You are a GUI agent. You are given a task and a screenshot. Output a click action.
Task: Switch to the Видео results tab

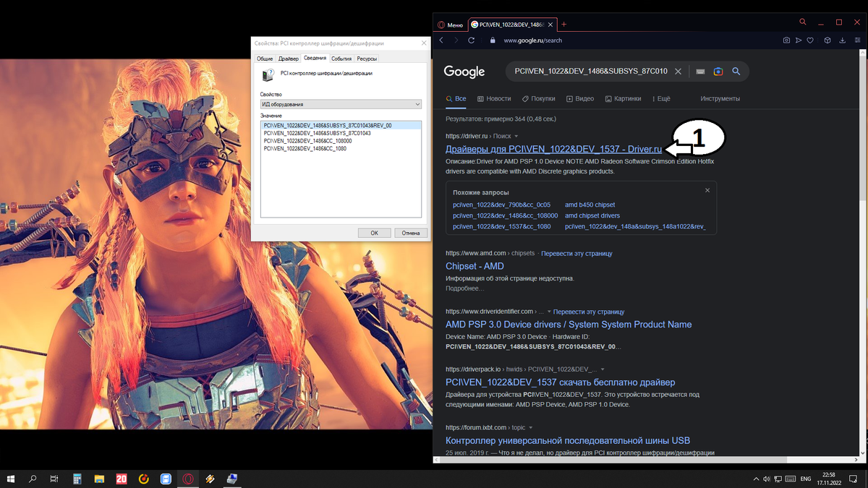pos(580,98)
